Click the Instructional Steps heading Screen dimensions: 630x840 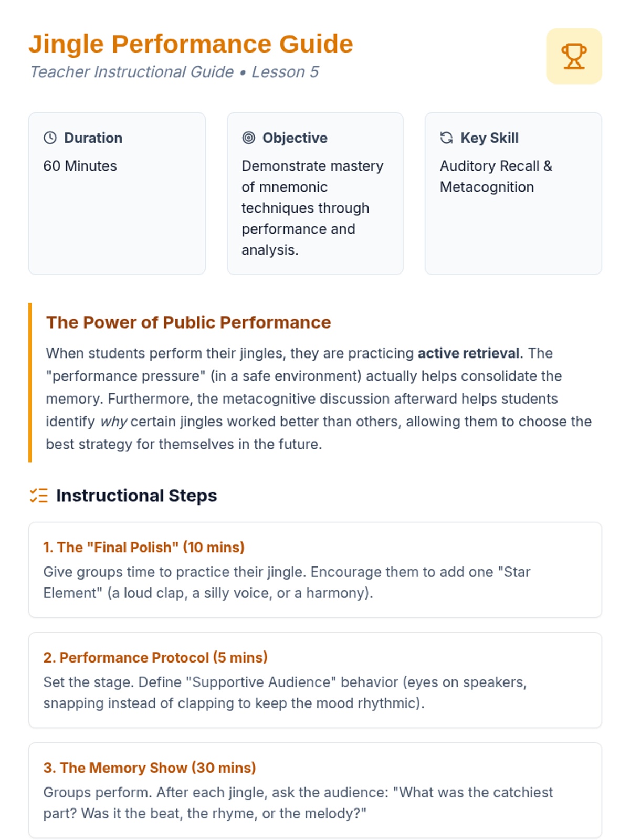136,496
